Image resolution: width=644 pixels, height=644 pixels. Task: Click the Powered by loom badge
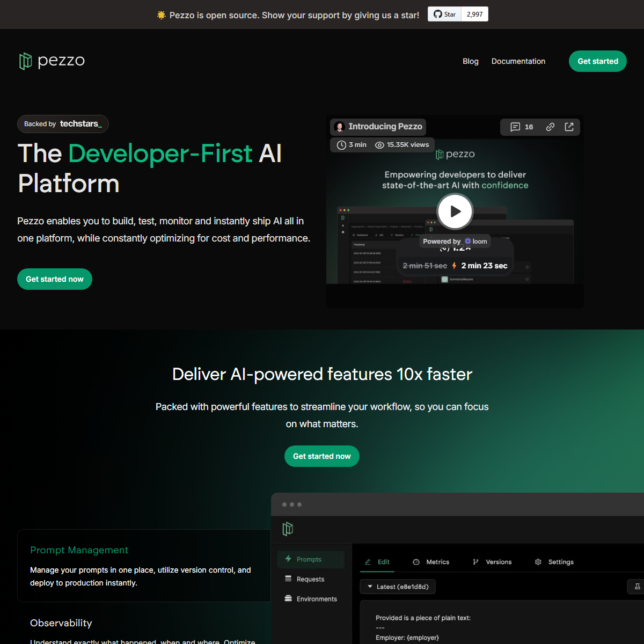click(455, 241)
